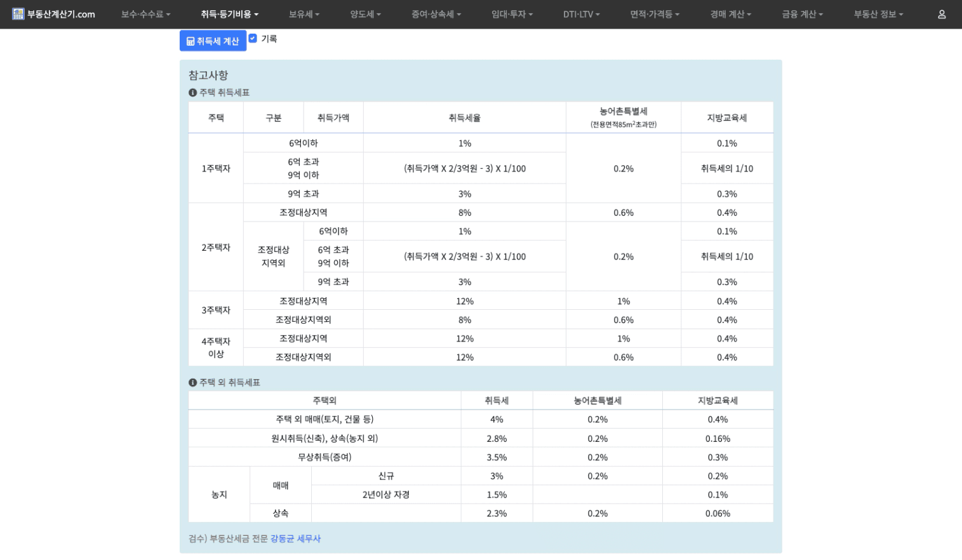
Task: Expand the 취득·등기비용 dropdown menu
Action: coord(229,14)
